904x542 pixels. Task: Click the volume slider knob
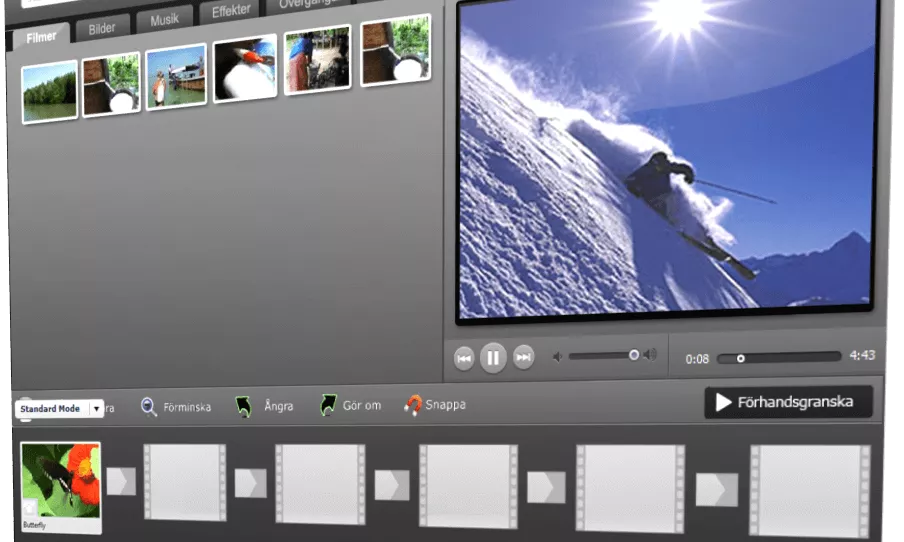click(634, 355)
